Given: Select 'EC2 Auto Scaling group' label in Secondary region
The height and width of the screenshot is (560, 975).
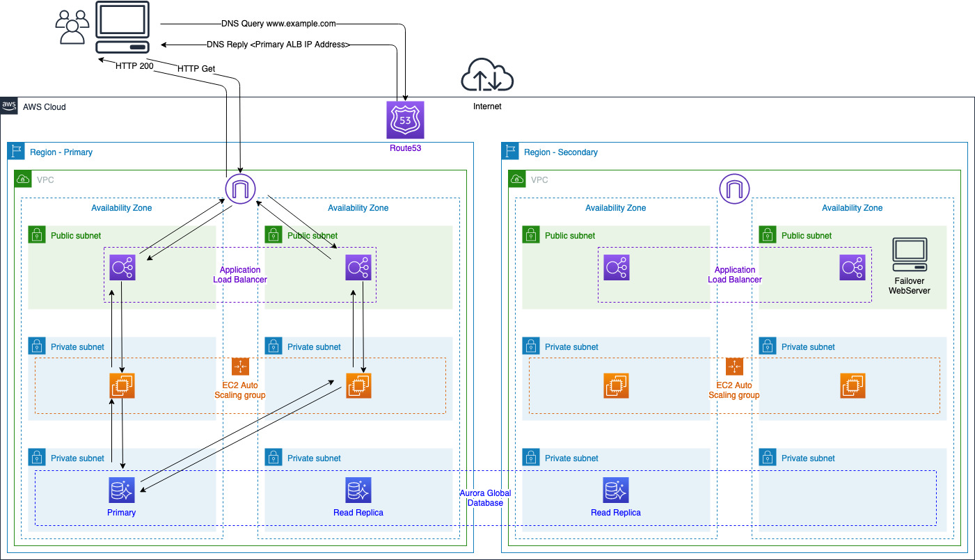Looking at the screenshot, I should pyautogui.click(x=734, y=390).
